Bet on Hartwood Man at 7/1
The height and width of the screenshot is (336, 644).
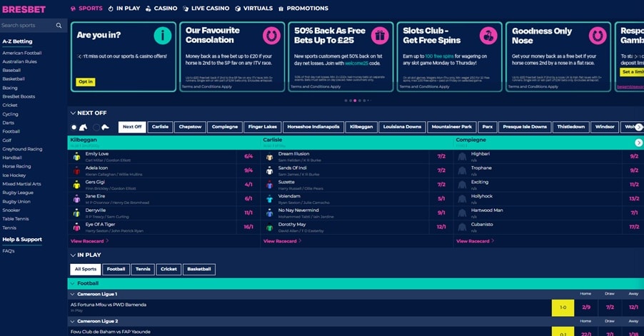(x=634, y=213)
